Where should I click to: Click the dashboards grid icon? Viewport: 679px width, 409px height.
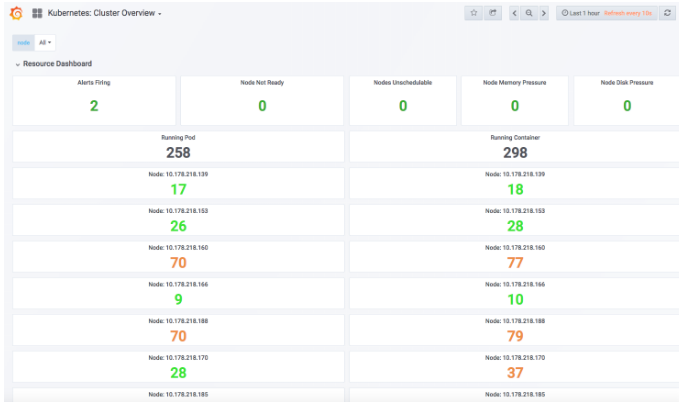[37, 13]
